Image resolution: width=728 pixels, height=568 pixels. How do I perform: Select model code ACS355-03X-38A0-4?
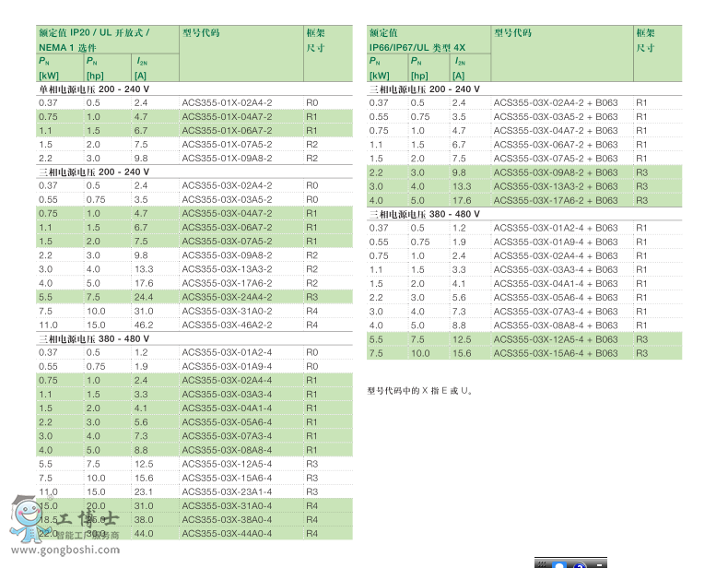227,520
